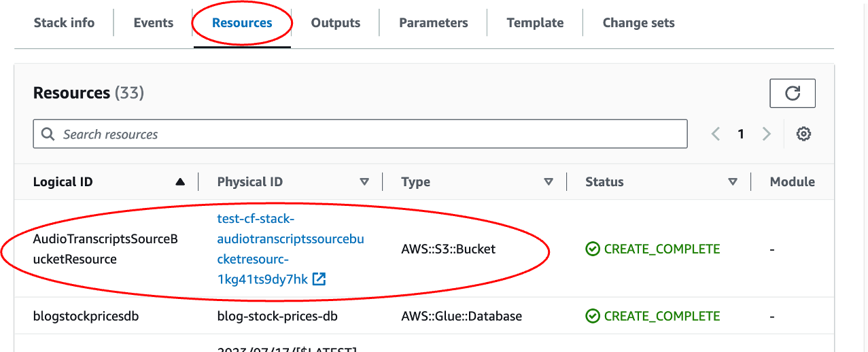
Task: Sort the Type column
Action: (549, 181)
